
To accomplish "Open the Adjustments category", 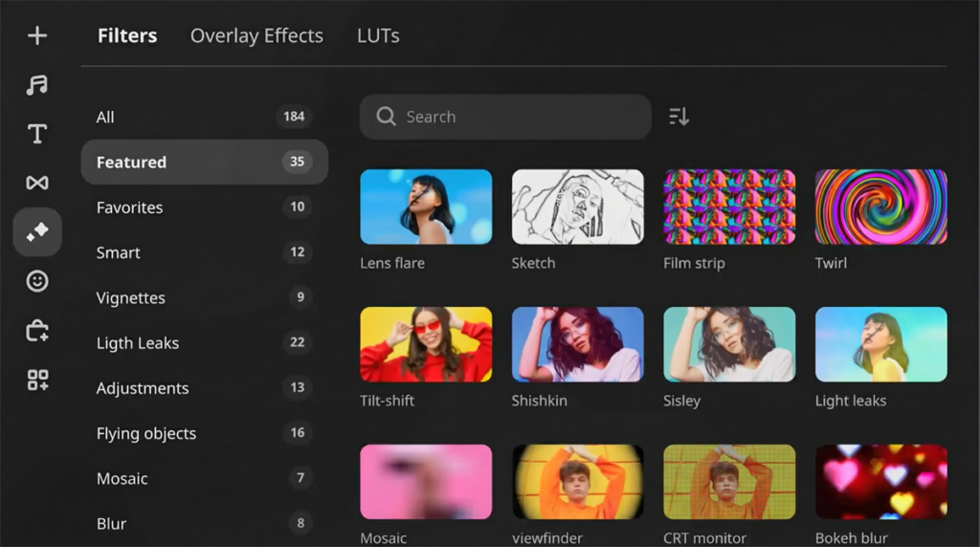I will pyautogui.click(x=205, y=387).
